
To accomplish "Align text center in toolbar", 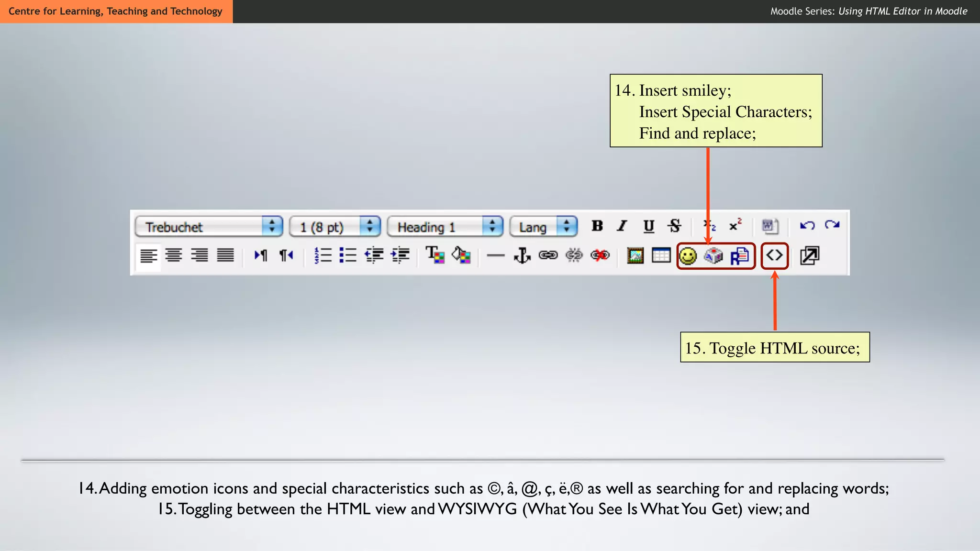I will [174, 255].
